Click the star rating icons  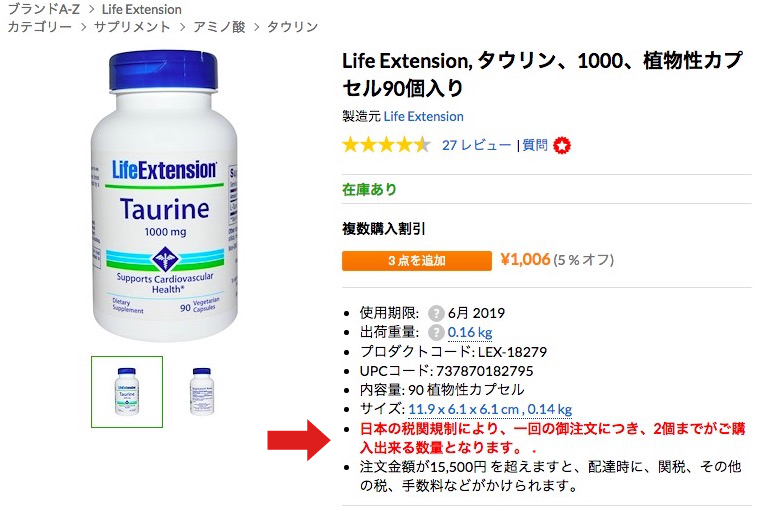point(386,145)
